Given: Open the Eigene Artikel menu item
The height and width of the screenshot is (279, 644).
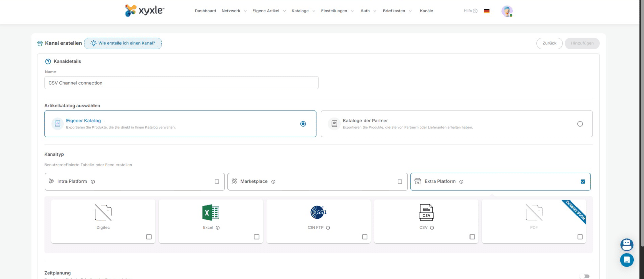Looking at the screenshot, I should (266, 11).
